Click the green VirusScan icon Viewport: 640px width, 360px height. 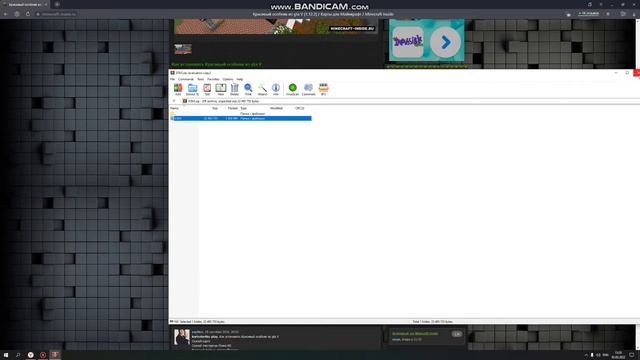pos(293,89)
